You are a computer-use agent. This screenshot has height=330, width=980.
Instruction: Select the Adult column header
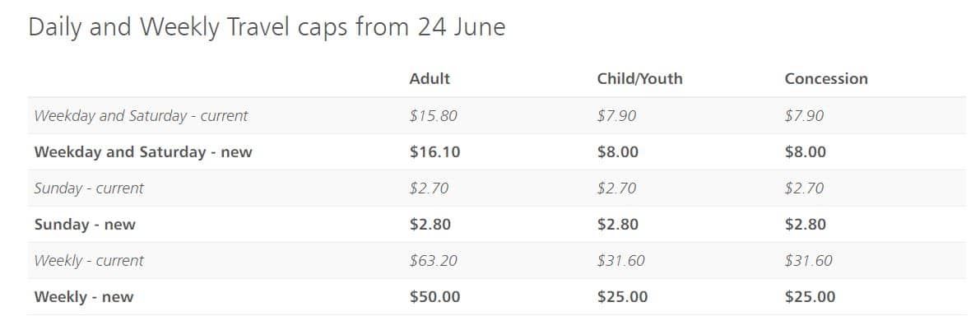click(x=430, y=79)
